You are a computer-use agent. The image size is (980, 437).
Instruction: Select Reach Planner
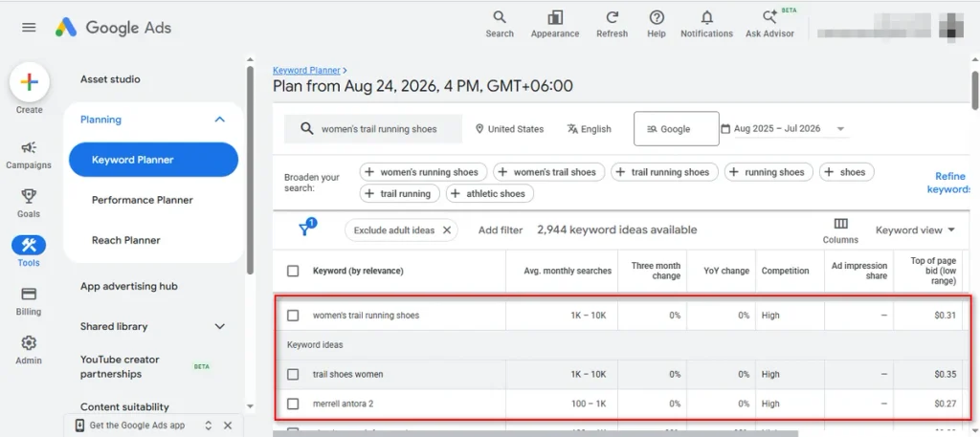click(126, 240)
